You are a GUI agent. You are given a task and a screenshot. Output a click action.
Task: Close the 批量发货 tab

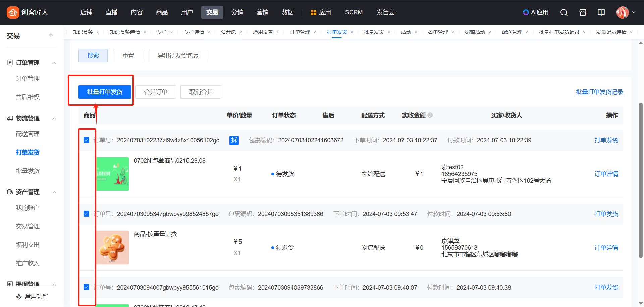[x=389, y=32]
